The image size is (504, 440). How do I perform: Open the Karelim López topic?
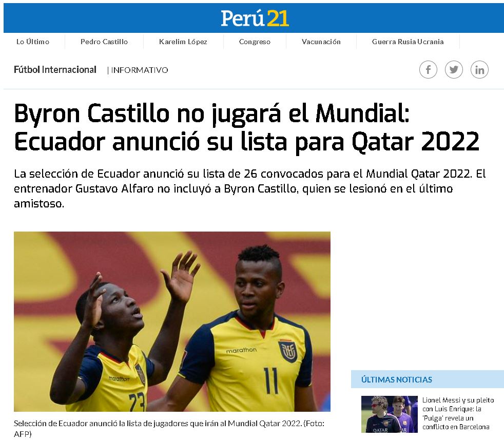click(183, 42)
